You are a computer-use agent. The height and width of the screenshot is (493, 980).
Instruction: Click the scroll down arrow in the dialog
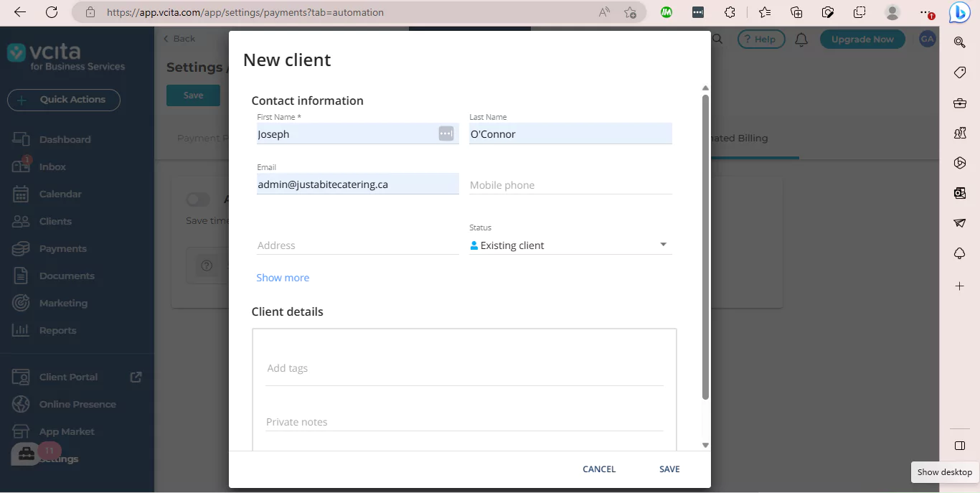(x=705, y=445)
